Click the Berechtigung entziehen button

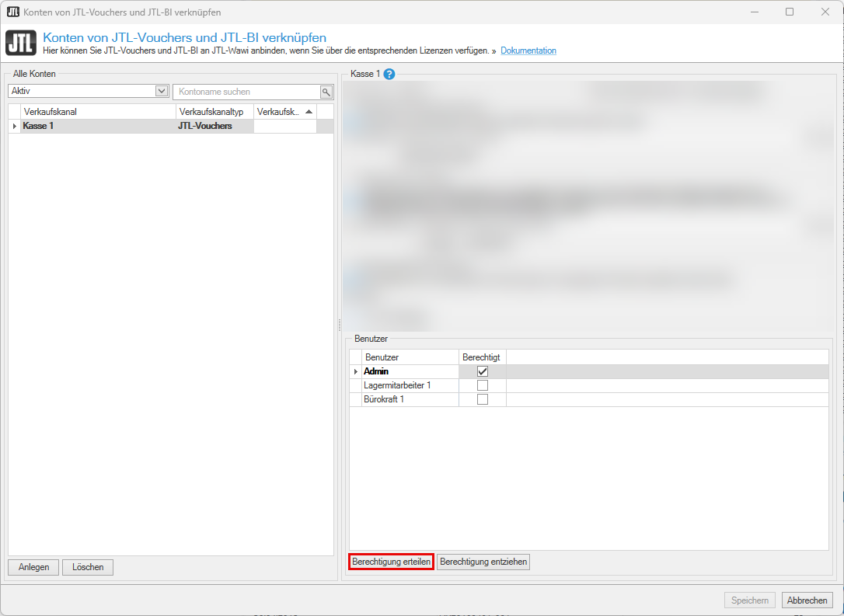coord(483,562)
